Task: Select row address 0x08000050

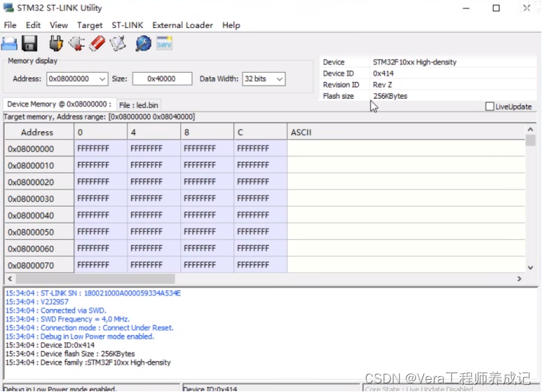Action: (x=39, y=232)
